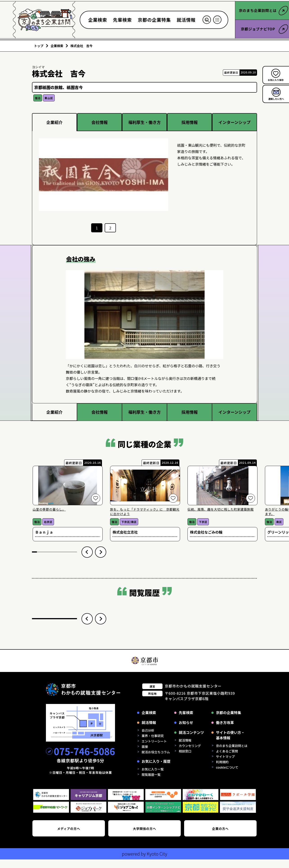Open 就活情報 in the top navigation
Viewport: 289px width, 868px height.
(x=186, y=20)
